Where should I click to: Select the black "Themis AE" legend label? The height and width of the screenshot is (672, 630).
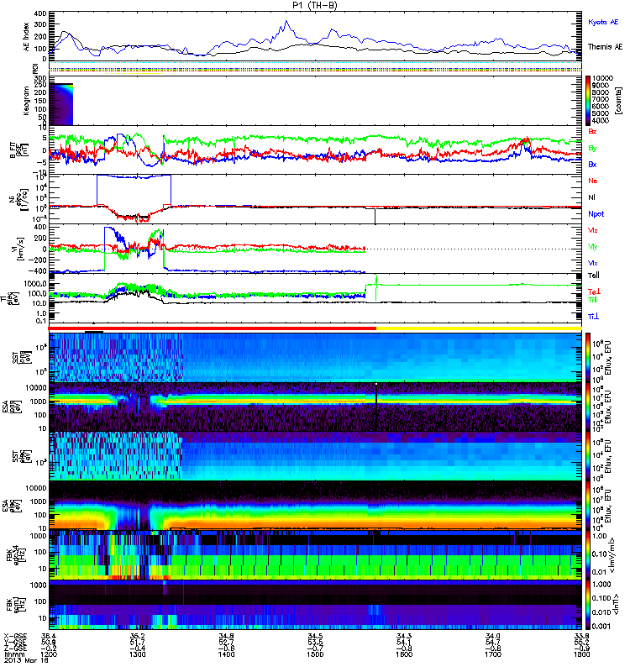click(x=605, y=47)
